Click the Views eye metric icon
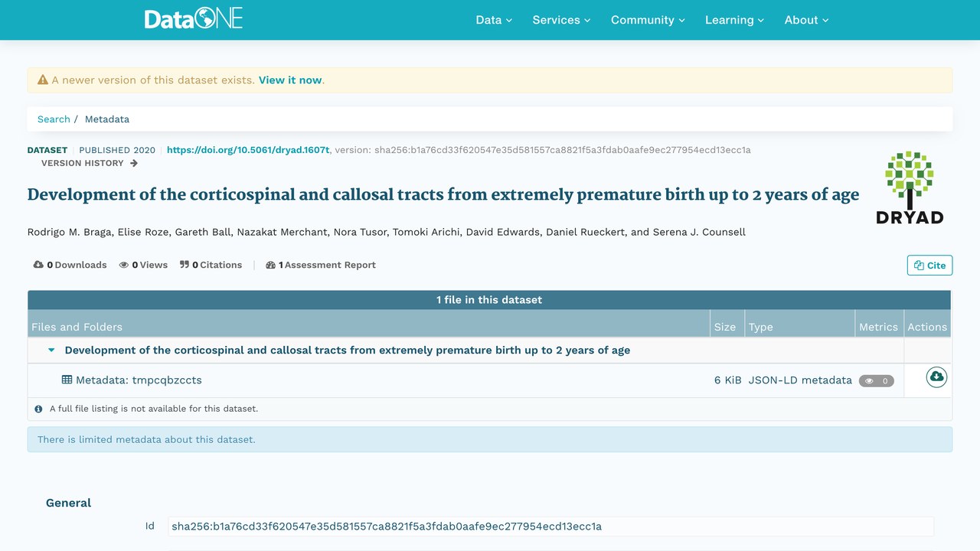The height and width of the screenshot is (551, 980). (x=124, y=265)
